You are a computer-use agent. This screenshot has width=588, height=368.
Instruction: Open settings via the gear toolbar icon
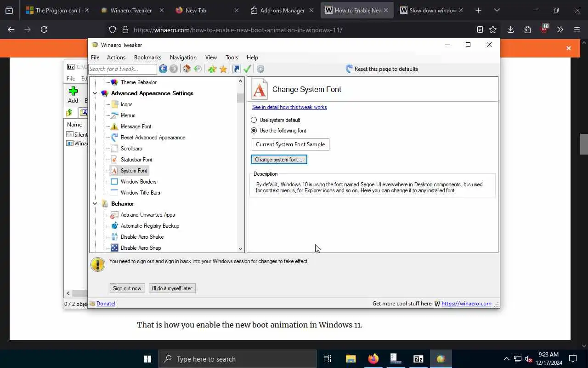pyautogui.click(x=260, y=69)
